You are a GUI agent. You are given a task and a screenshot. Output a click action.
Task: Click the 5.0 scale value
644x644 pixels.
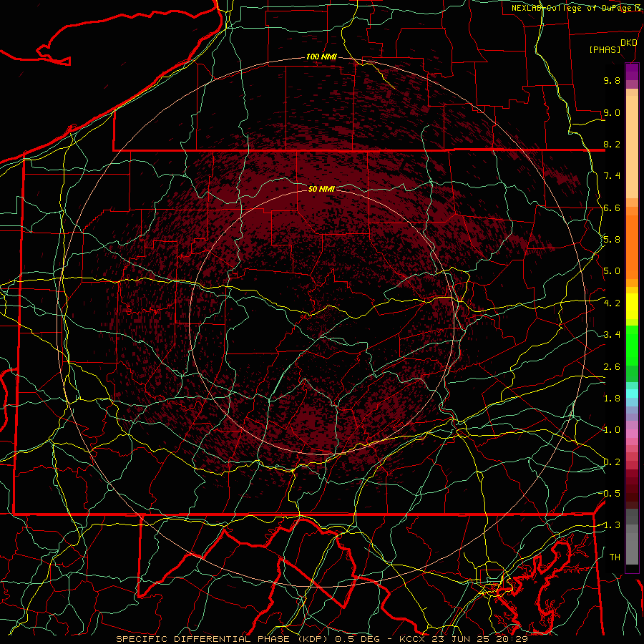click(612, 271)
